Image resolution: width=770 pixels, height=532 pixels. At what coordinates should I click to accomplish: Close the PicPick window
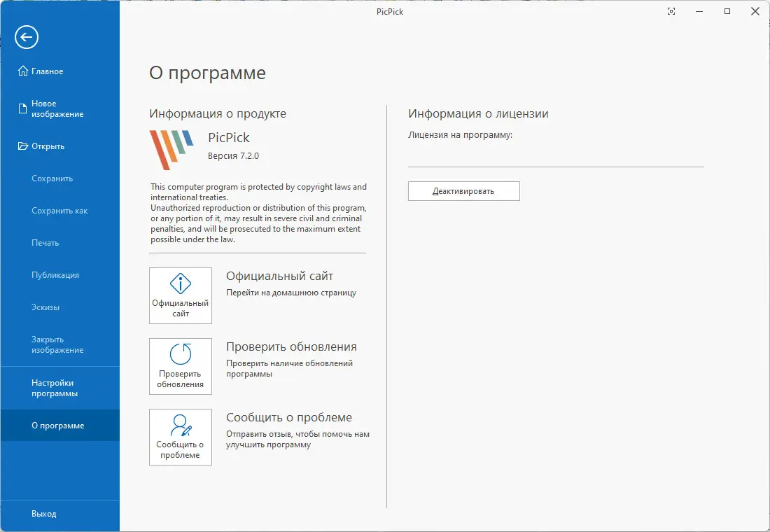click(x=755, y=11)
